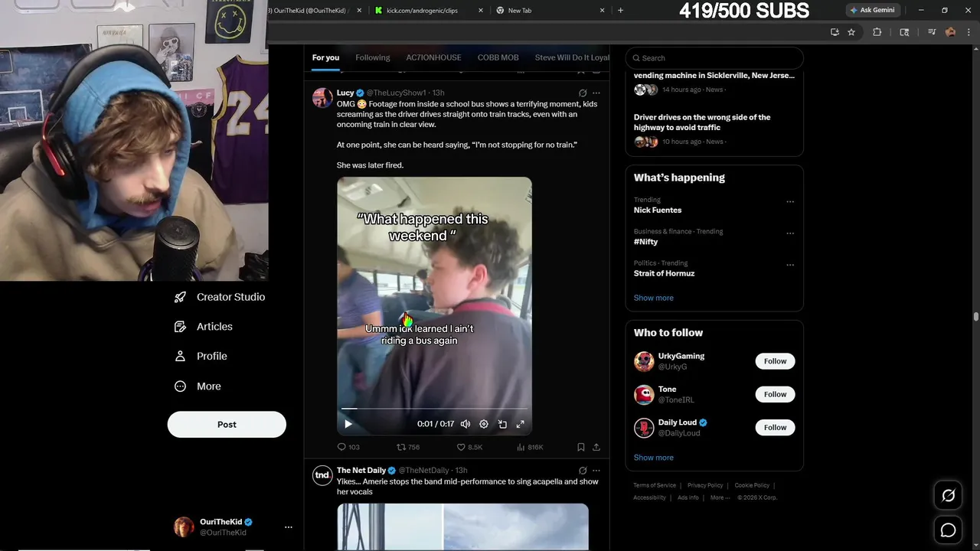
Task: Open the Chrome three-dot menu
Action: (x=968, y=32)
